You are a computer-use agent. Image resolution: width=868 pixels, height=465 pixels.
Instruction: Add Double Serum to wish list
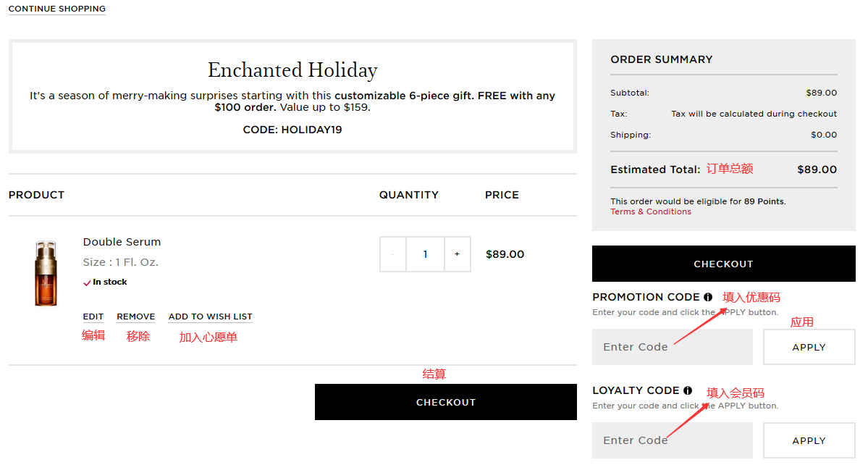210,317
